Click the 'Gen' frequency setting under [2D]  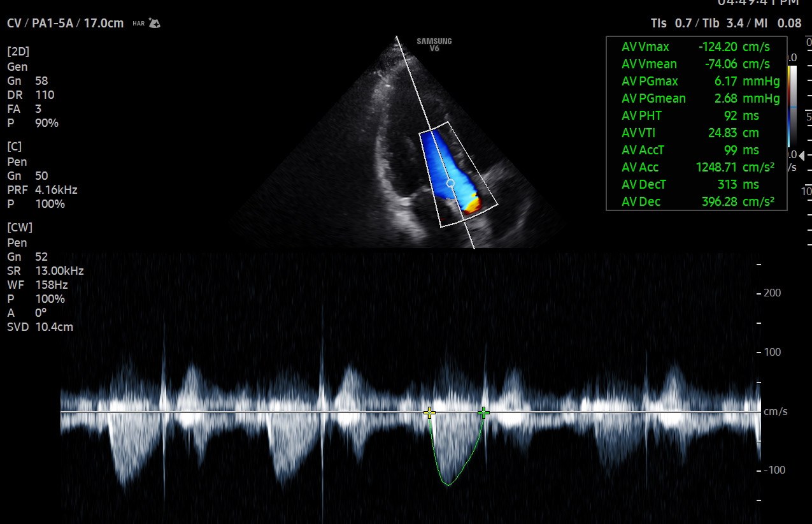(x=16, y=66)
